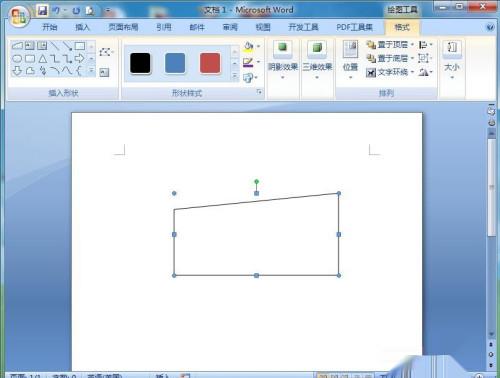Pick the down block arrow shape
The height and width of the screenshot is (378, 500).
coord(17,71)
